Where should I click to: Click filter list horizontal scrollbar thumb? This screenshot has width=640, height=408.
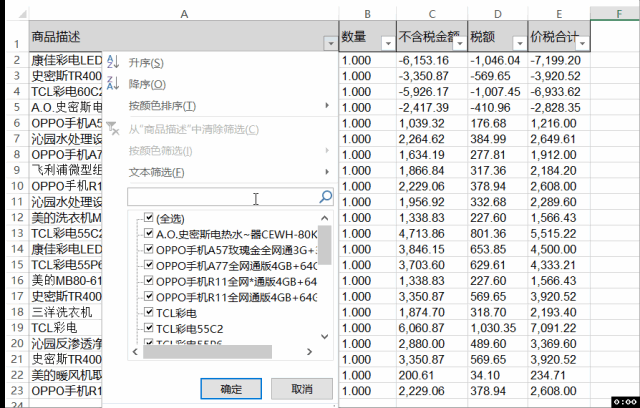click(207, 352)
